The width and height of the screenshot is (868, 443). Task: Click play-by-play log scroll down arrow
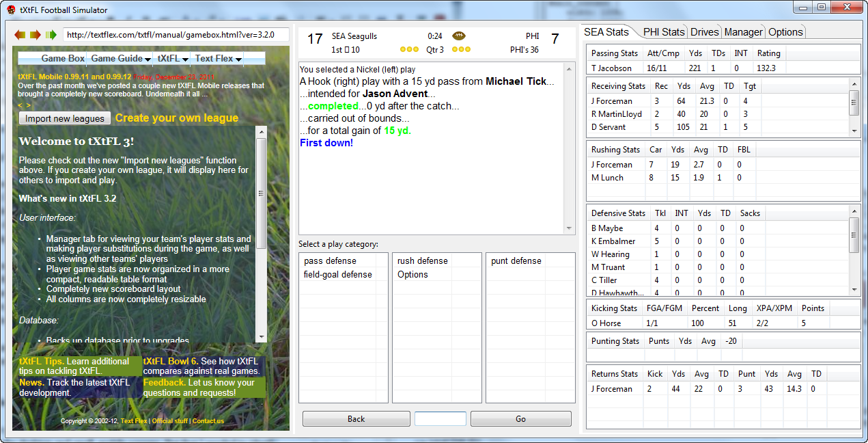(x=570, y=228)
